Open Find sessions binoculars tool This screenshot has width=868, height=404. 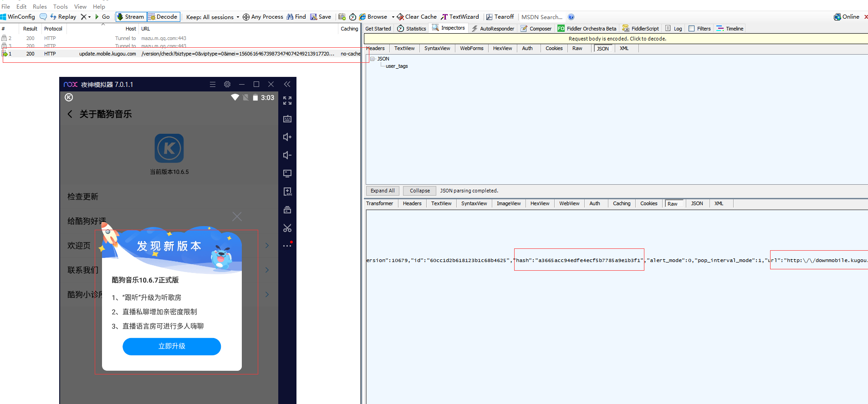pos(296,17)
